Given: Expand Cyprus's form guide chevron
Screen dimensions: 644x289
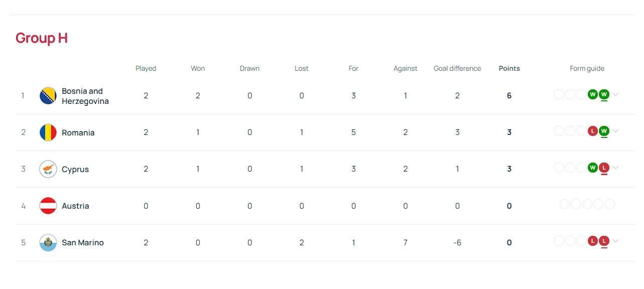Looking at the screenshot, I should [x=616, y=168].
